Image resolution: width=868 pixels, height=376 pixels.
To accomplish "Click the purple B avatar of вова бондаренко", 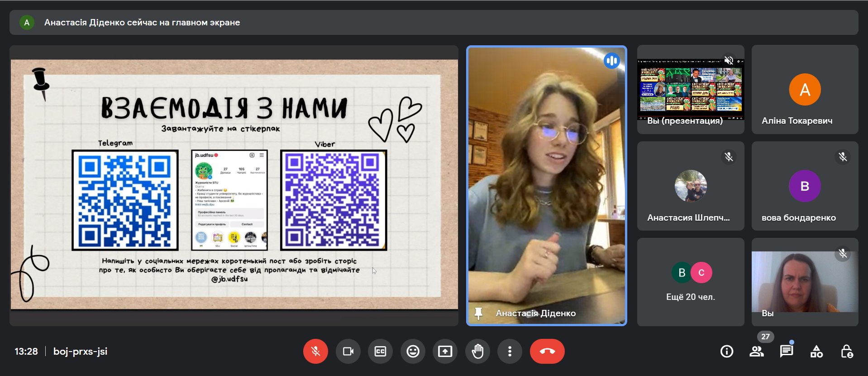I will (x=805, y=186).
